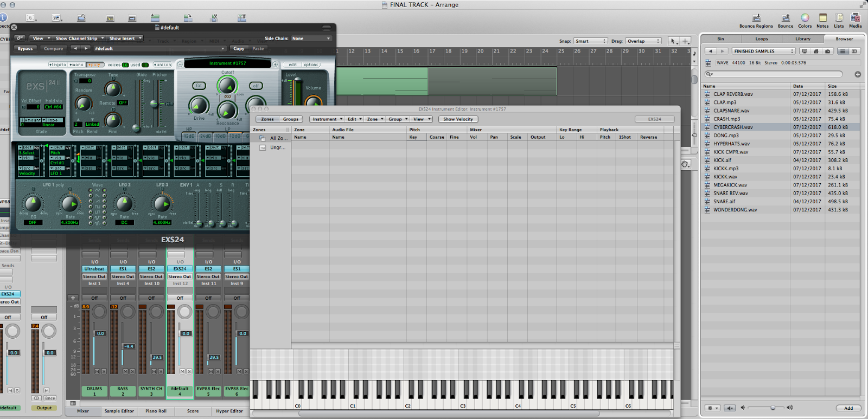868x419 pixels.
Task: Click the Browser search field
Action: (x=774, y=74)
